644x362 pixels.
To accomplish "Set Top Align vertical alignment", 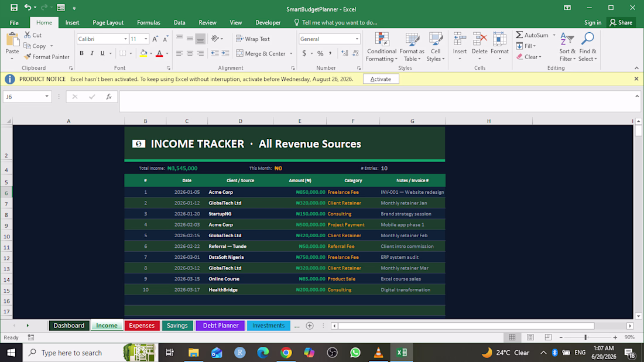I will (180, 39).
